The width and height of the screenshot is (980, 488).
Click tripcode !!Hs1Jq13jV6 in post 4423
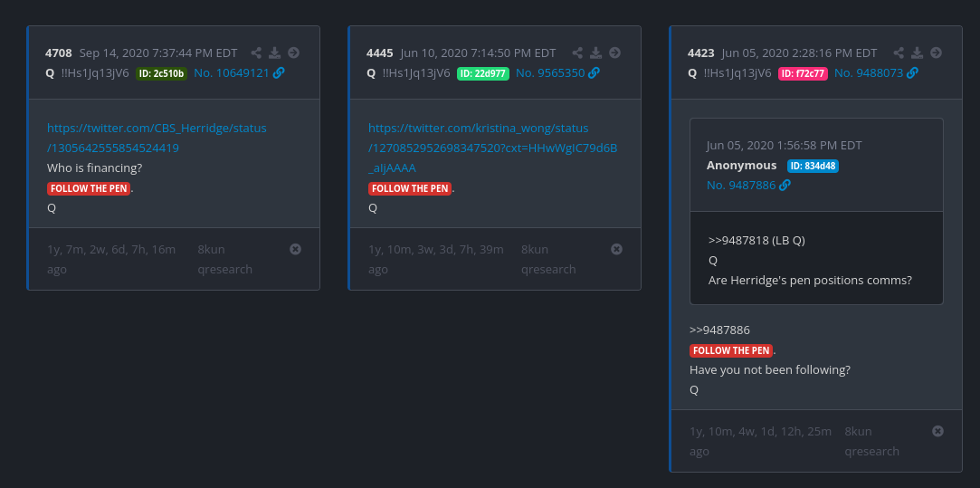click(x=737, y=73)
